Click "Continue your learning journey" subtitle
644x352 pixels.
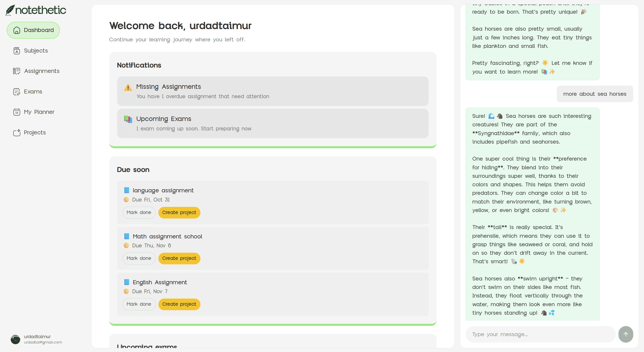coord(177,40)
